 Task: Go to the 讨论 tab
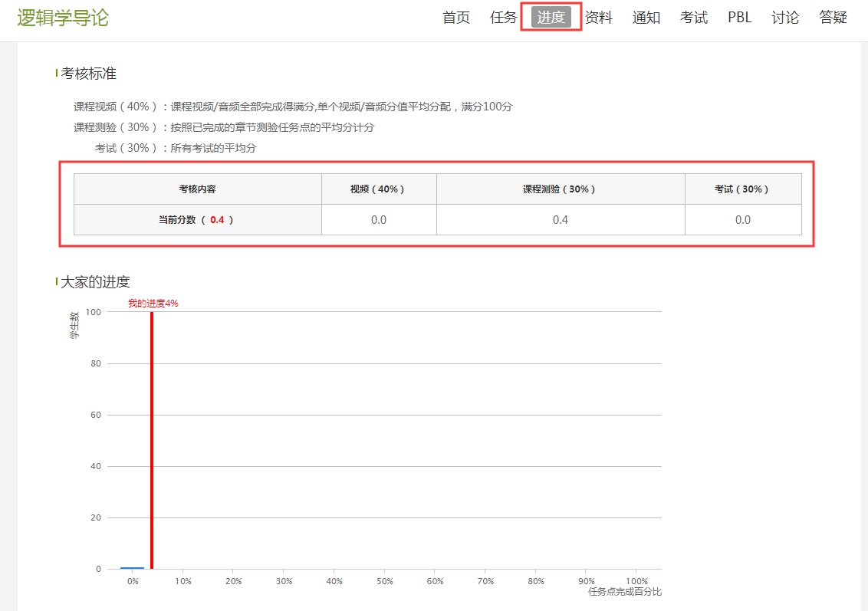[x=785, y=18]
